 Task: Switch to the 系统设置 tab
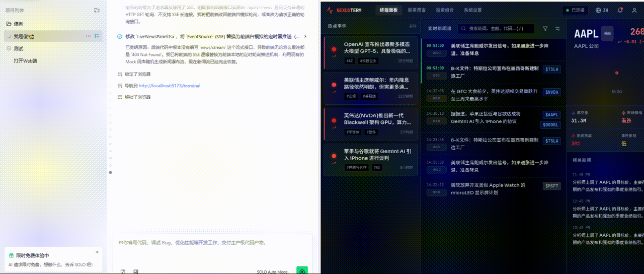tap(472, 10)
